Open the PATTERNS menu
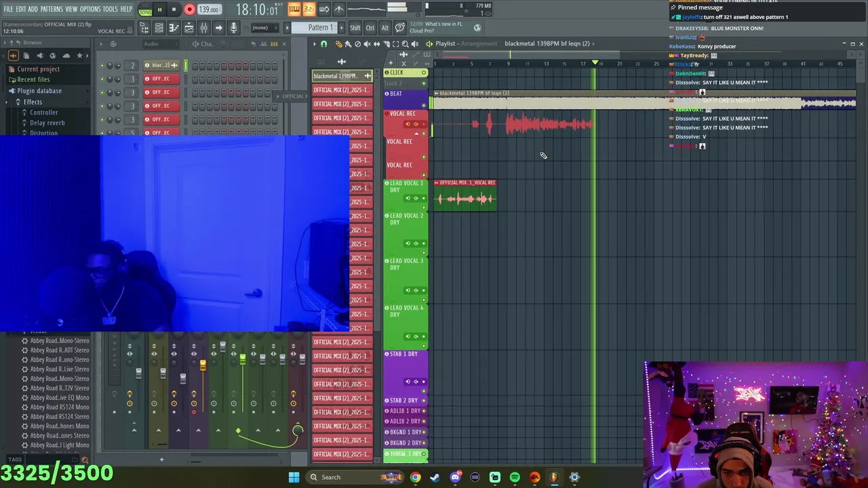Screen dimensions: 868x488 [x=52, y=9]
